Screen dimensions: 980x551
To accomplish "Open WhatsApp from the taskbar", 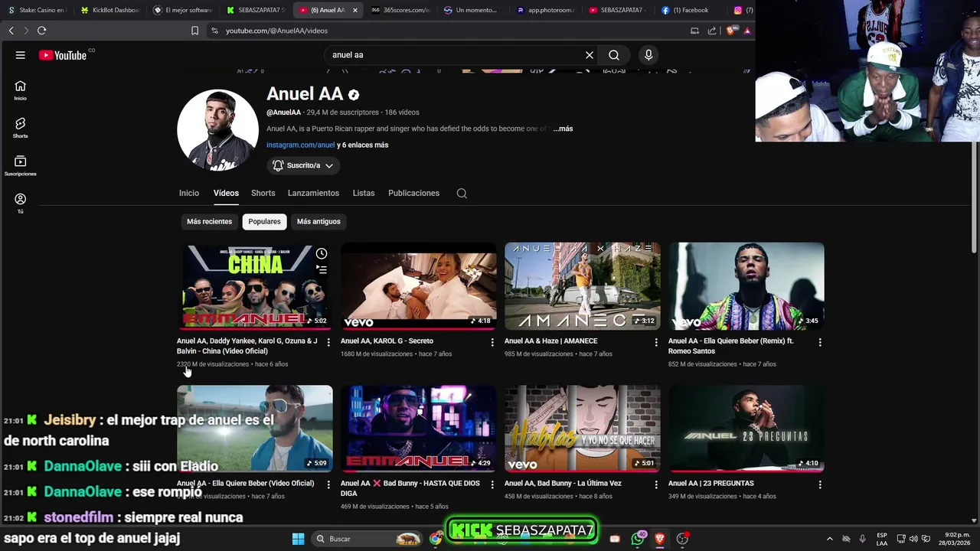I will click(638, 539).
